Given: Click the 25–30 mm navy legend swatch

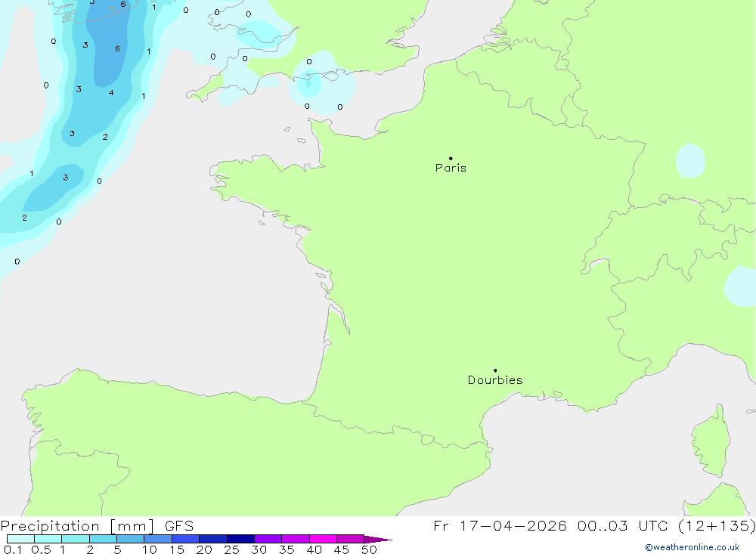Looking at the screenshot, I should [x=240, y=539].
